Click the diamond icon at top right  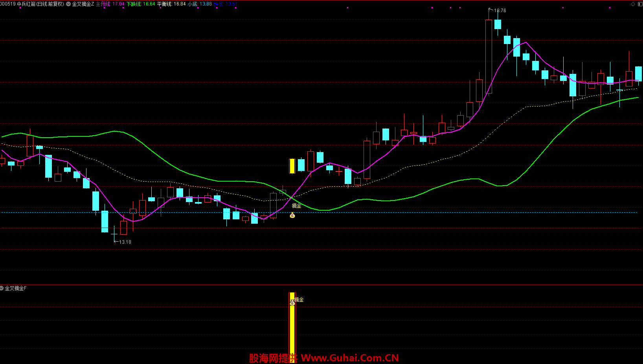tap(633, 4)
